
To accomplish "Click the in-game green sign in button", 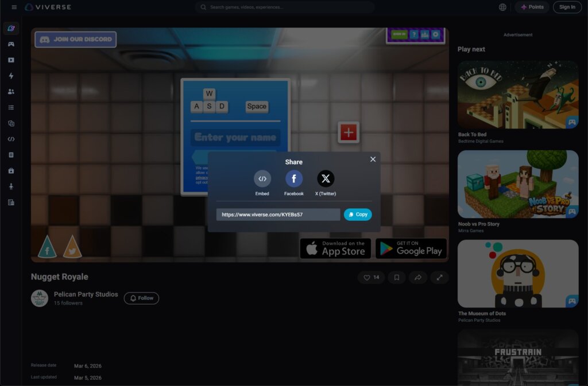I will tap(400, 34).
